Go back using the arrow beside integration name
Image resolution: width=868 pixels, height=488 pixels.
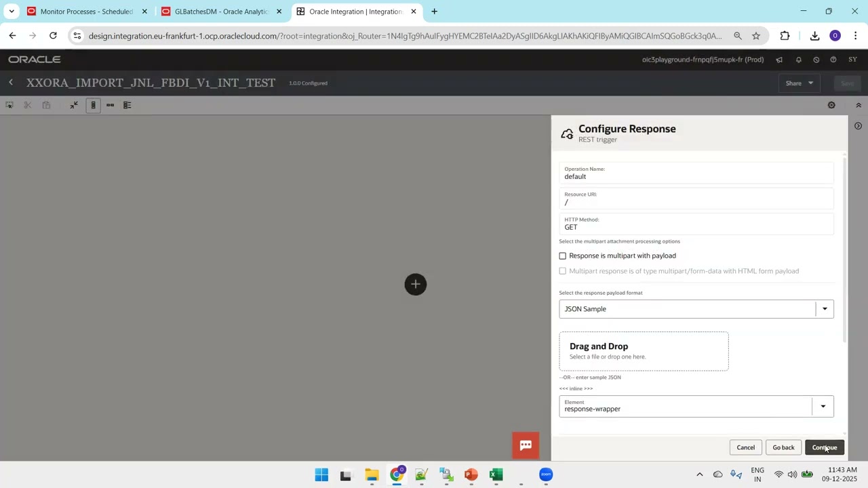coord(11,83)
